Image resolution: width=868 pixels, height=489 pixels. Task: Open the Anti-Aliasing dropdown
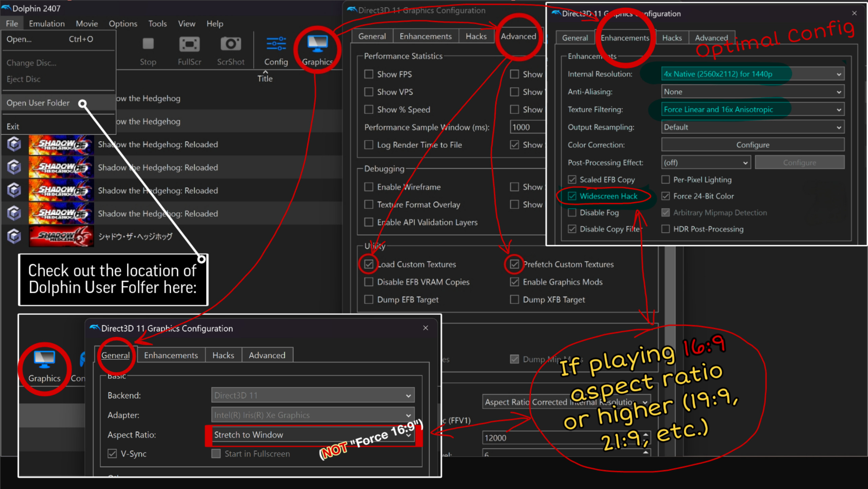[x=752, y=92]
